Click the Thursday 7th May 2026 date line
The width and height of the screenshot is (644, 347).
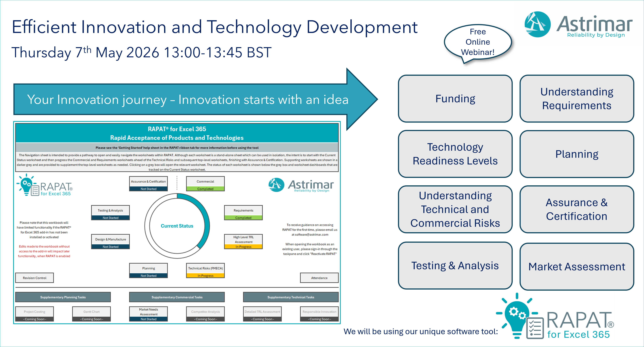[x=141, y=53]
